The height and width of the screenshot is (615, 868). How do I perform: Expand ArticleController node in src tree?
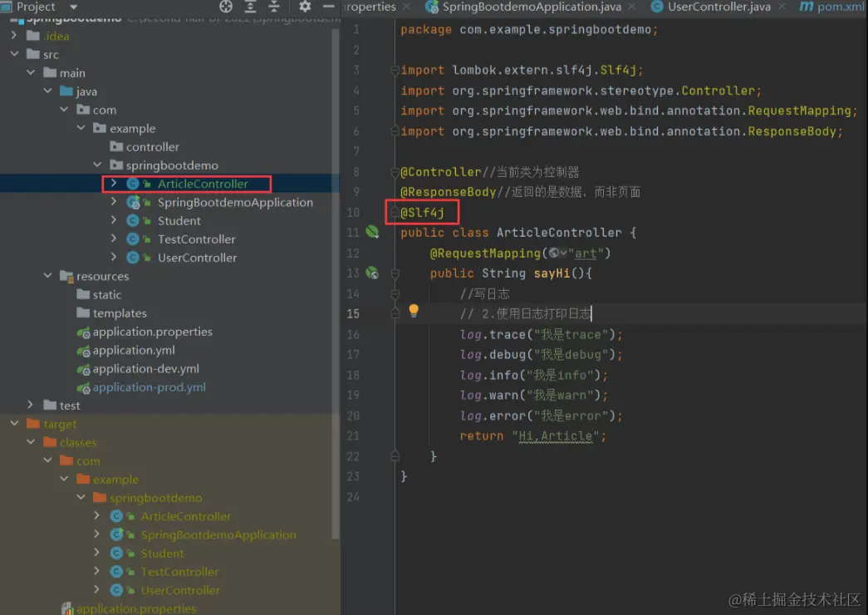(114, 184)
